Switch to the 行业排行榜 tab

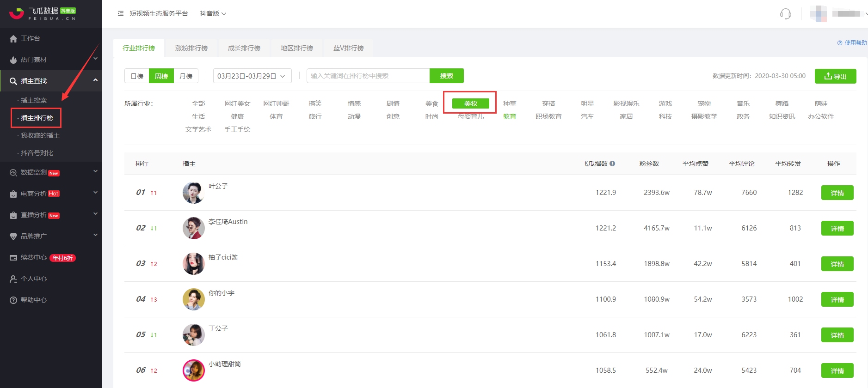139,48
